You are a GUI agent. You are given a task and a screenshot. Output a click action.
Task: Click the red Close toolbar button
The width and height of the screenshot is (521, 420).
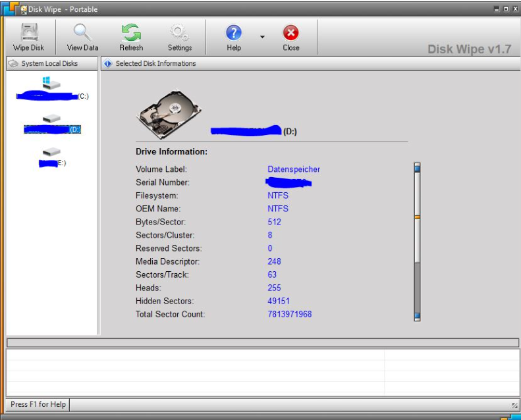(x=291, y=37)
